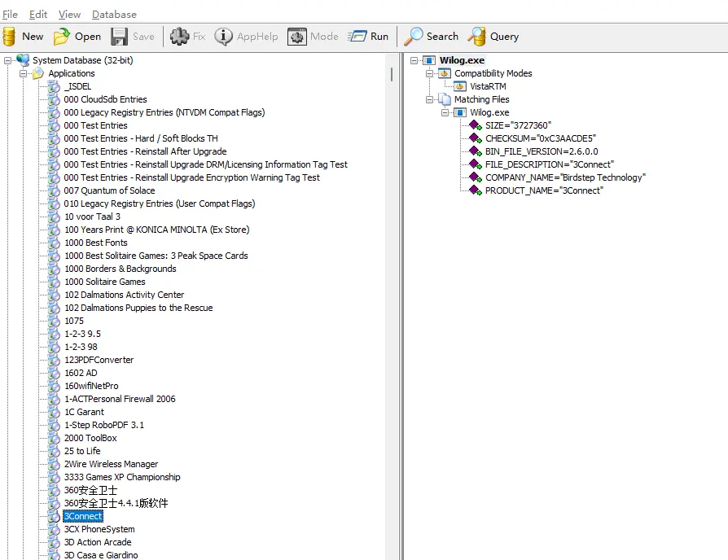This screenshot has height=560, width=728.
Task: Select SIZE="3727360" attribute text
Action: pyautogui.click(x=518, y=125)
